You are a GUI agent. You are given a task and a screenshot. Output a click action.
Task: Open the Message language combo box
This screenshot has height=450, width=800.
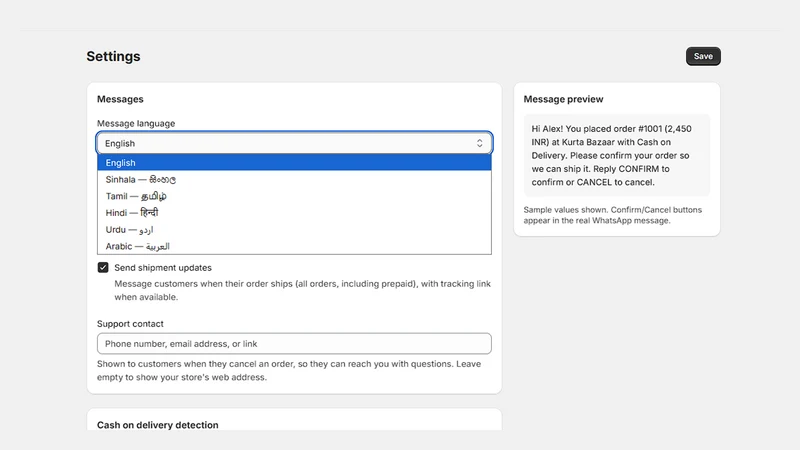coord(294,143)
